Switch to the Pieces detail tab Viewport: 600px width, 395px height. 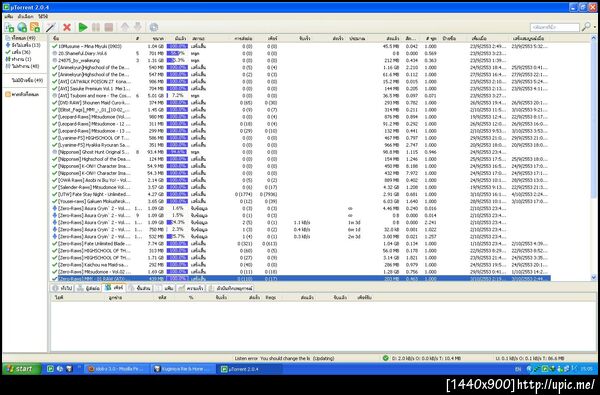pyautogui.click(x=139, y=288)
